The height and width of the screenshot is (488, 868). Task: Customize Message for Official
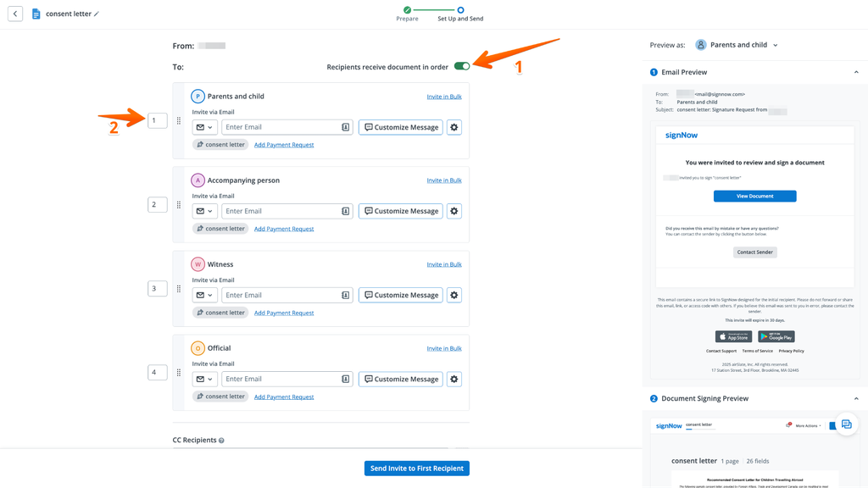point(401,379)
